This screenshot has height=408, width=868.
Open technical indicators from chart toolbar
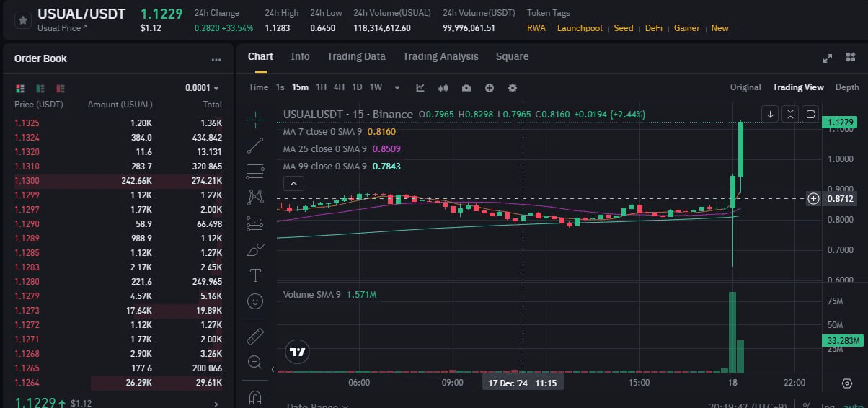coord(420,88)
